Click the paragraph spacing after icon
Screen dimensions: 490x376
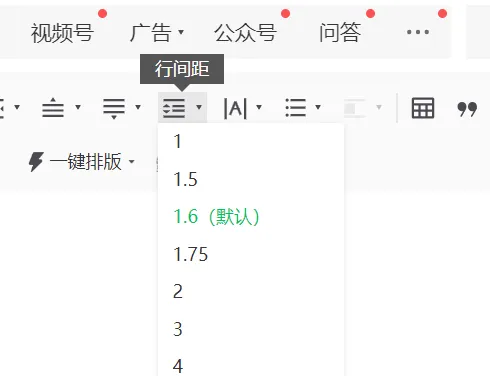(114, 108)
